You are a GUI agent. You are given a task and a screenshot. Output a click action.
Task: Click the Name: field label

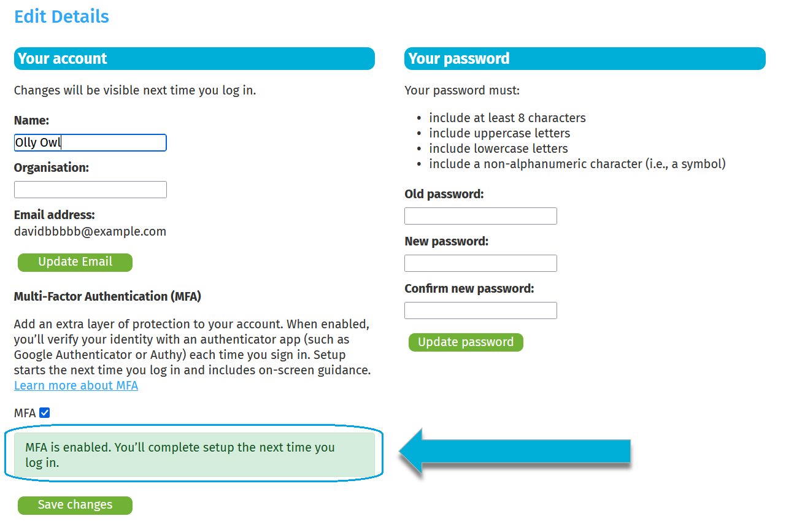point(31,120)
